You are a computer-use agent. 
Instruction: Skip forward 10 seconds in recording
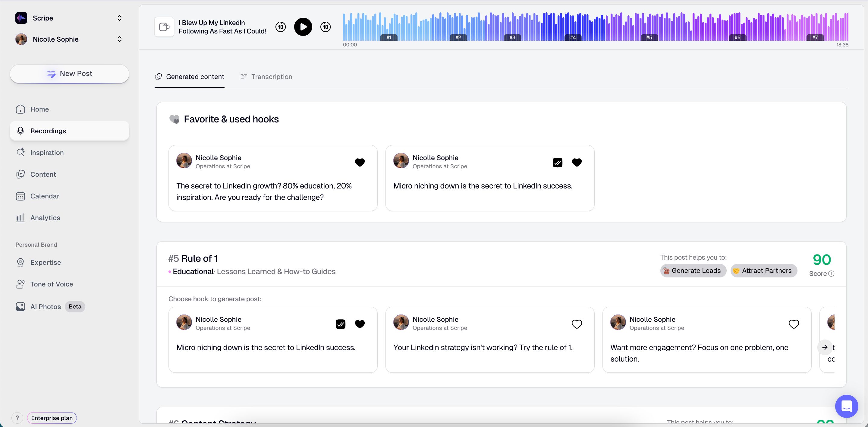pyautogui.click(x=325, y=27)
